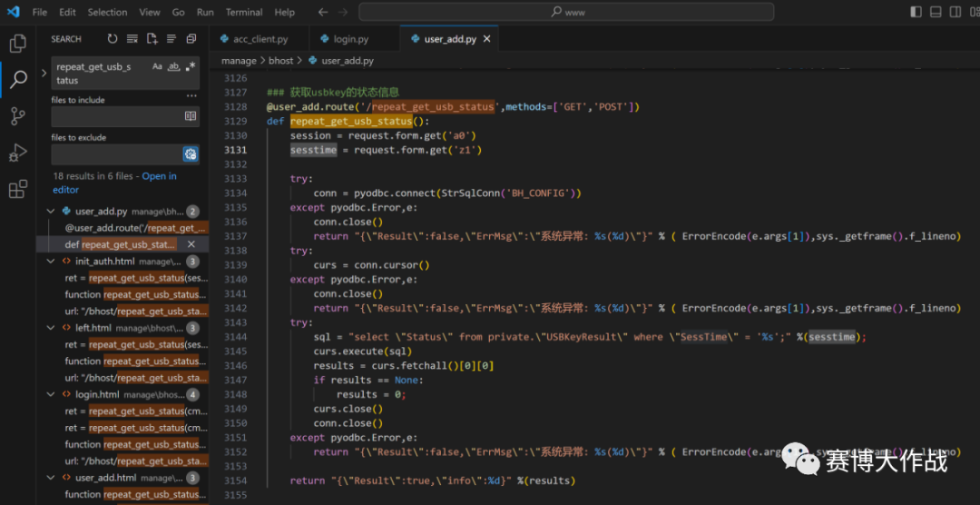
Task: Toggle Use Regular Expression option
Action: pos(190,67)
